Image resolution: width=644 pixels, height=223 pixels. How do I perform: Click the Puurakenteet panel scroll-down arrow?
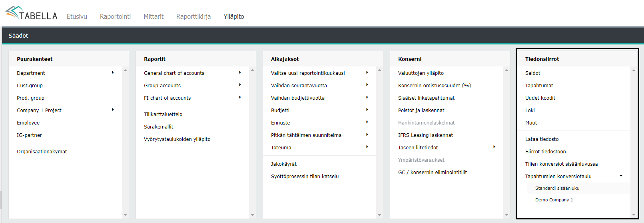(x=125, y=215)
